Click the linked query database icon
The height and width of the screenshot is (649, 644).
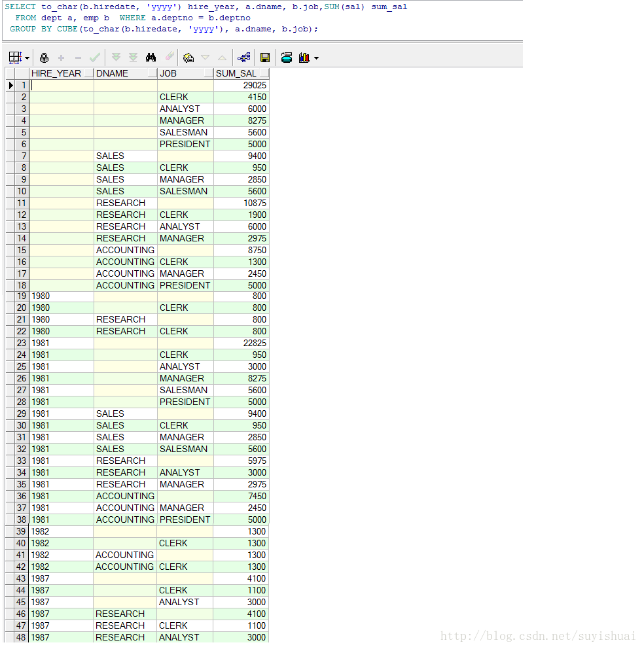click(x=287, y=58)
